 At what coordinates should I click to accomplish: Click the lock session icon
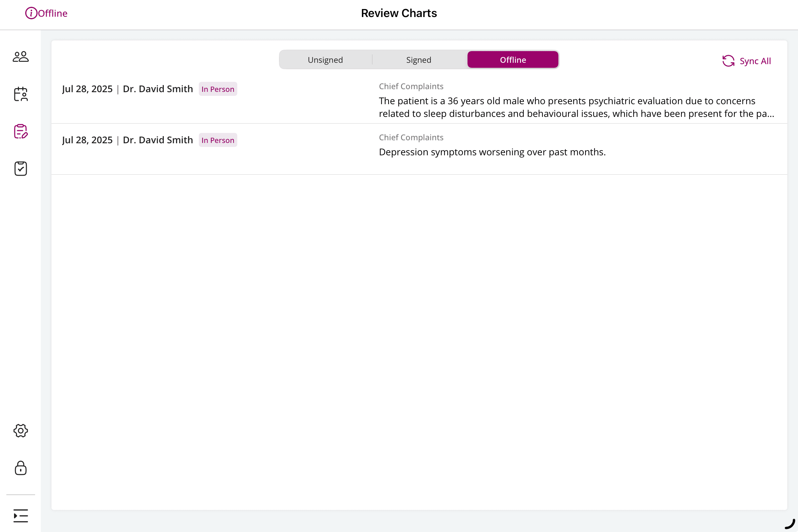pyautogui.click(x=20, y=469)
